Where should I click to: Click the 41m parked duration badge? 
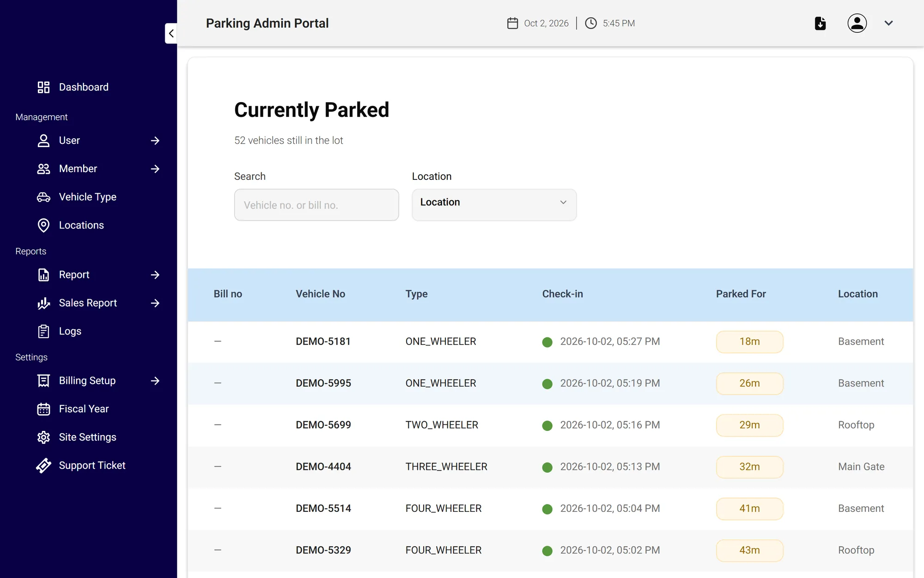tap(749, 509)
